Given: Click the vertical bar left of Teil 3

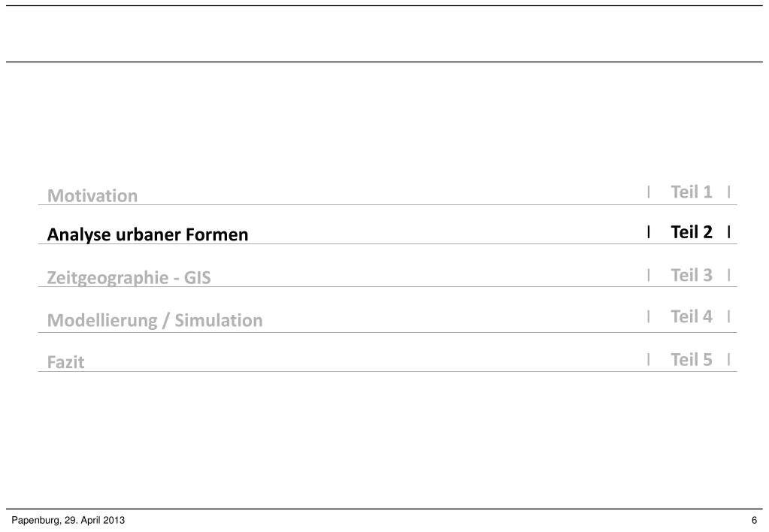Looking at the screenshot, I should pos(648,275).
